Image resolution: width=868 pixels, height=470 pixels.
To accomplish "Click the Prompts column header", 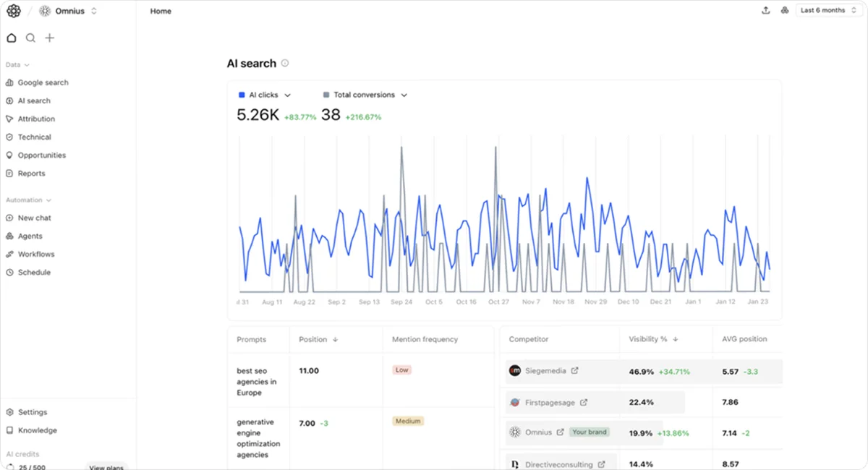I will [x=252, y=339].
